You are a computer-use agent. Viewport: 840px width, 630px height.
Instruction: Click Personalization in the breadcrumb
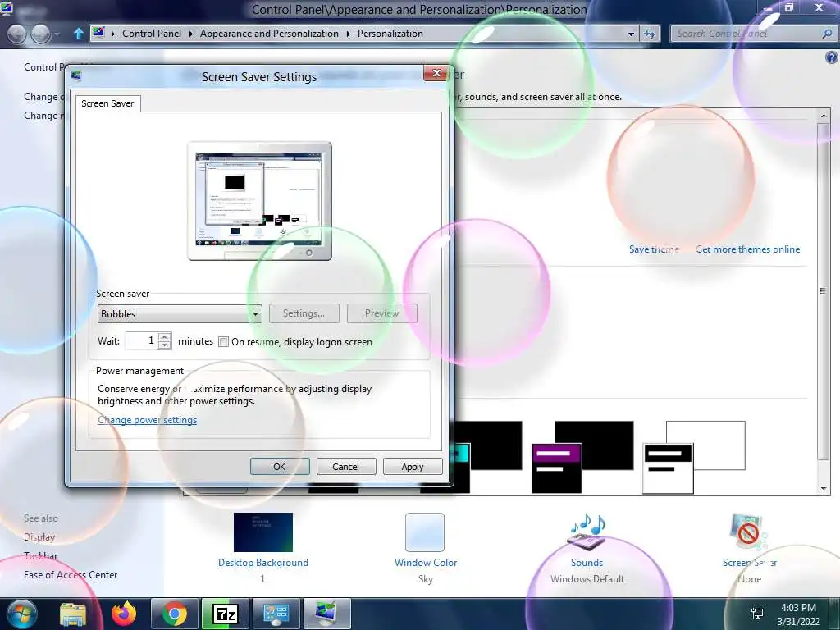(390, 33)
